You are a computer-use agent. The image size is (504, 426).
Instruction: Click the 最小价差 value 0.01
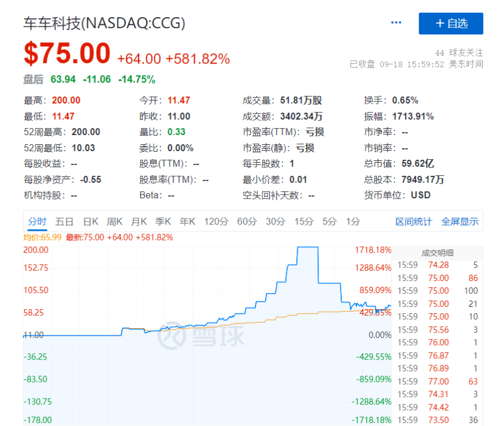point(298,179)
